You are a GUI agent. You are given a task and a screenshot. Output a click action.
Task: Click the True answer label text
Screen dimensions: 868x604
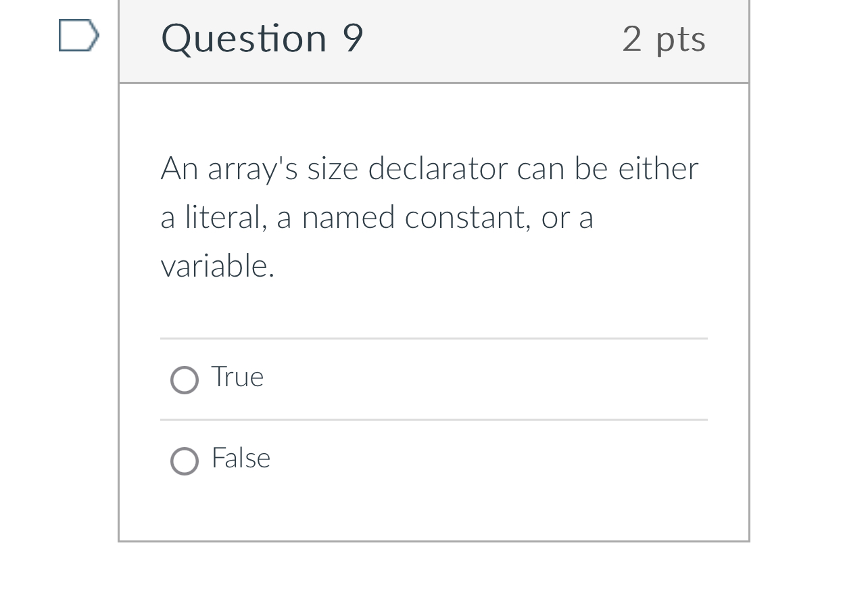(x=237, y=377)
